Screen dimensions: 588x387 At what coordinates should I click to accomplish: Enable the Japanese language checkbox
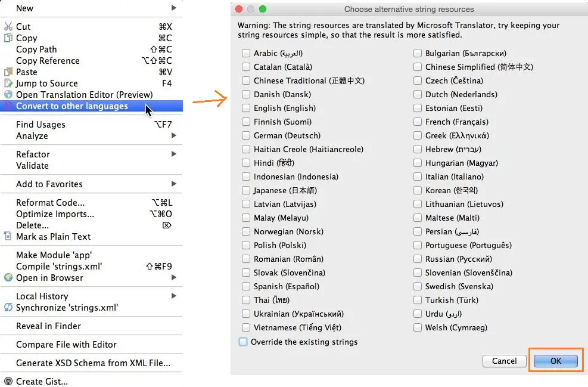point(246,190)
